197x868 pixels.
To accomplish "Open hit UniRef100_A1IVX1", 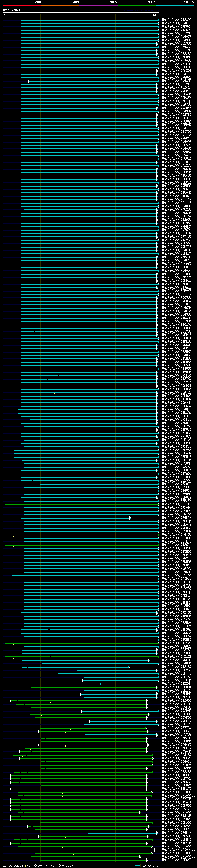I will tap(177, 84).
